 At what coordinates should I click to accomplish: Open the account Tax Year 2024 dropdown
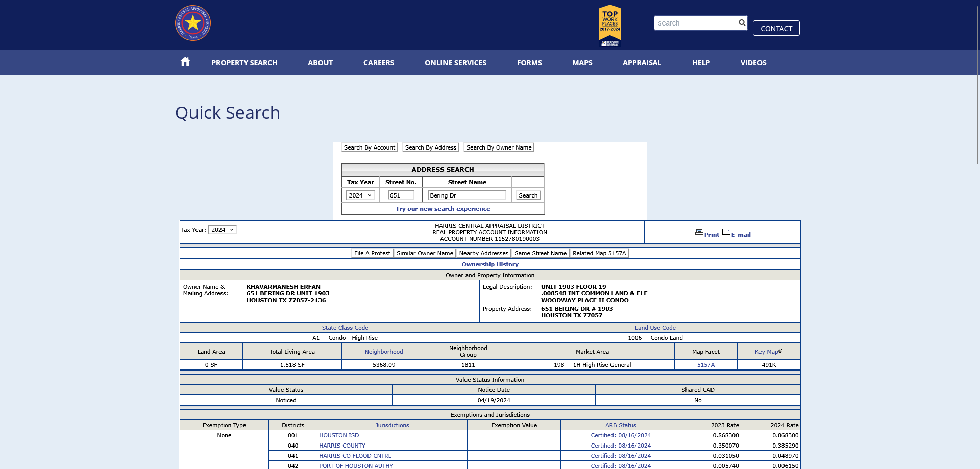coord(223,230)
